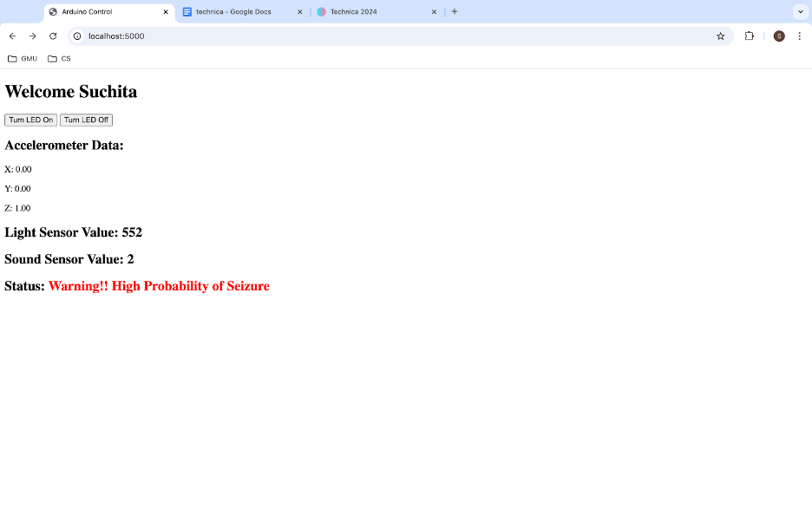Close the Technica 2024 tab

(x=434, y=12)
